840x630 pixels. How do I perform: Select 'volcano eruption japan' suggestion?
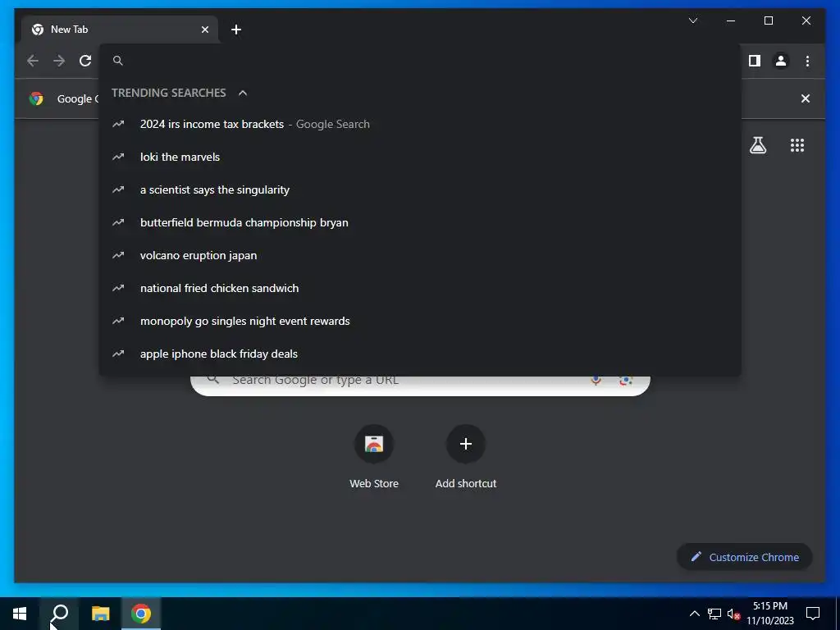pos(420,256)
